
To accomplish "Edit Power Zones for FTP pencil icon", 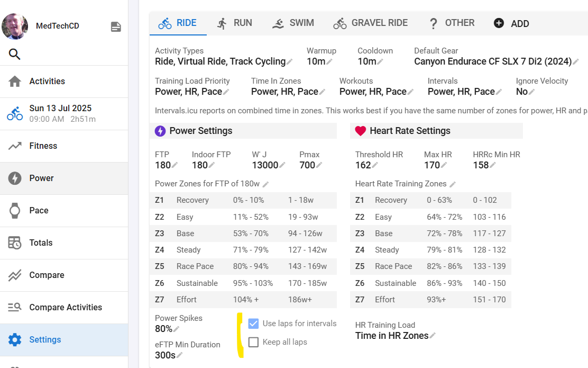I will (x=265, y=184).
